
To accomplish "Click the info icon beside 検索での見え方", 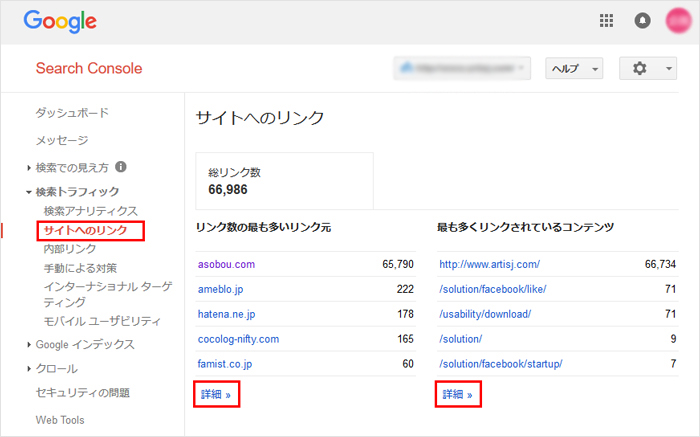I will (121, 166).
